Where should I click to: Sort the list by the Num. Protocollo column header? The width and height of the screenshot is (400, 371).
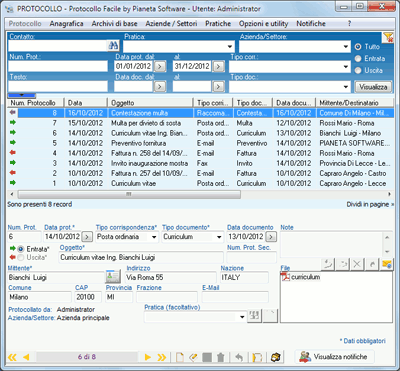pyautogui.click(x=36, y=103)
